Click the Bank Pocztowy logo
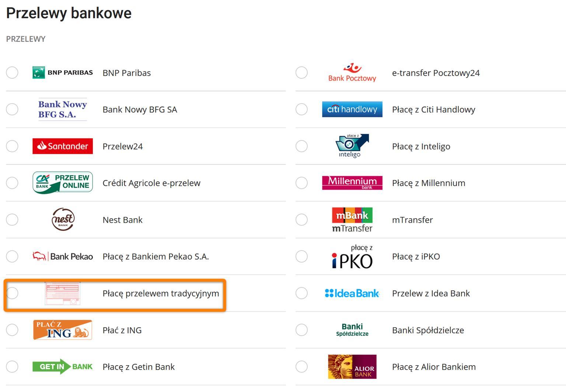 coord(352,73)
